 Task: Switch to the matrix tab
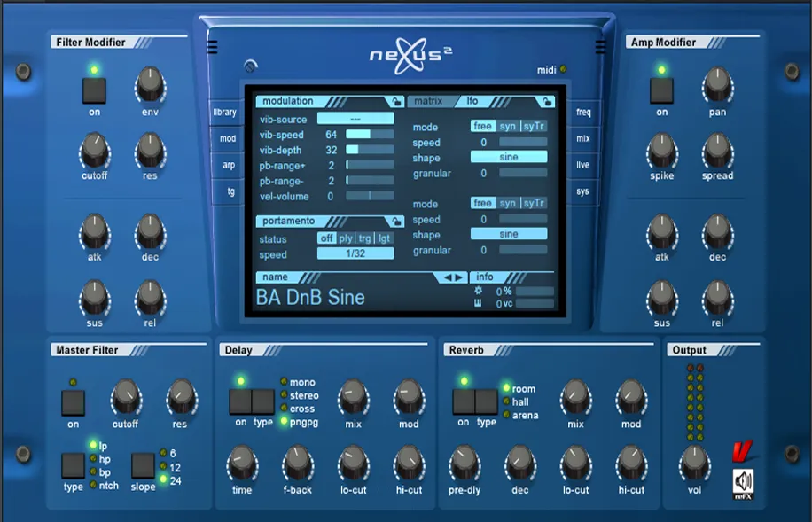(x=428, y=101)
